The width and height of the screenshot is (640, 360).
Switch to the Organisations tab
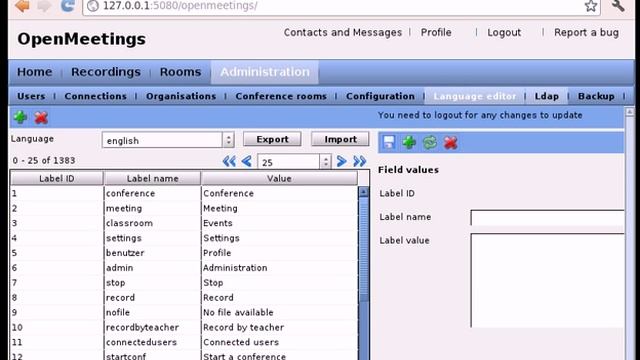[181, 96]
